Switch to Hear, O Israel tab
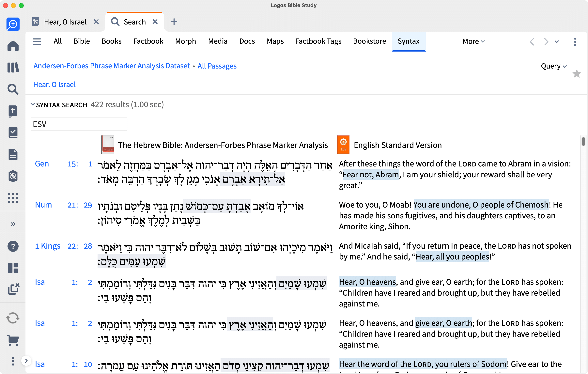The image size is (588, 374). point(65,22)
